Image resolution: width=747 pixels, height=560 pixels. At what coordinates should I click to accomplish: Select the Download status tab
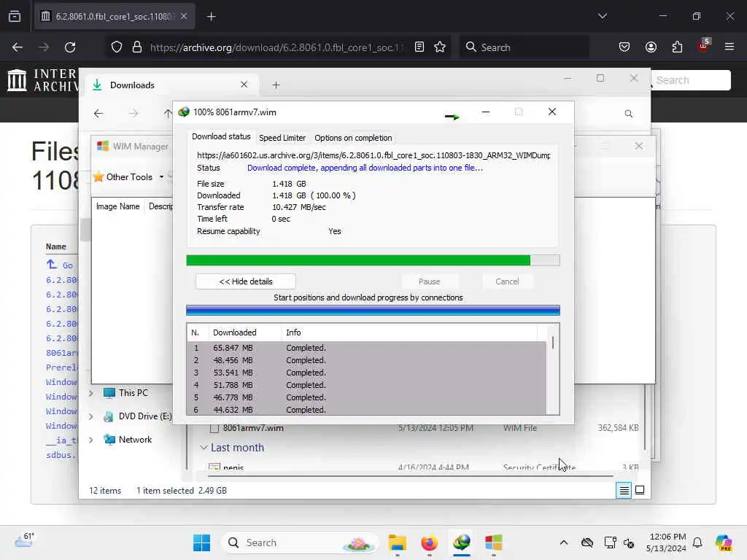tap(221, 136)
